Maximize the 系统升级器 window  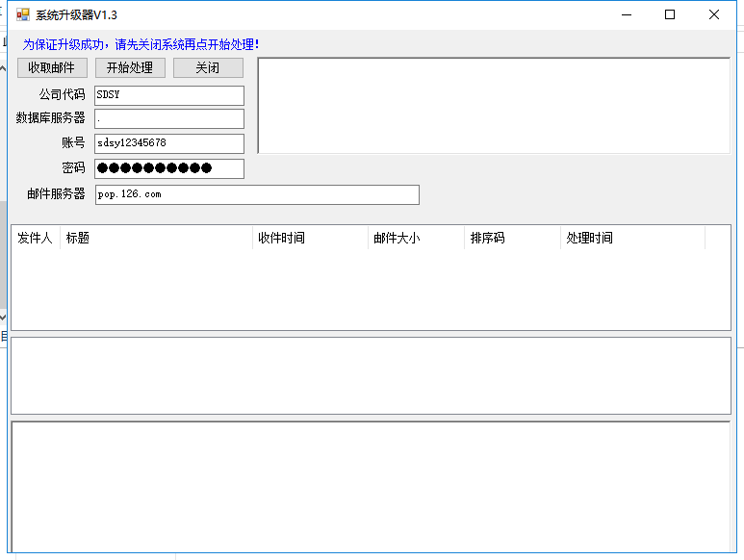tap(670, 14)
